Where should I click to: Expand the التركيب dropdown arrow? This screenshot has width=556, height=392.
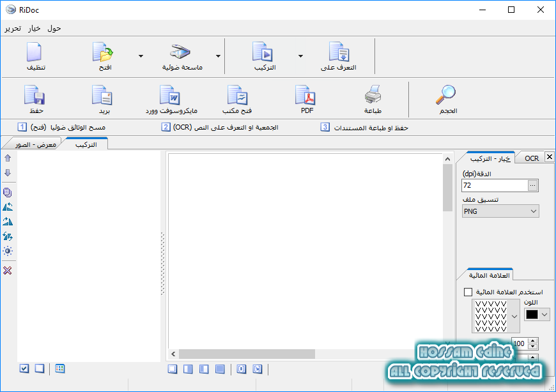tap(301, 56)
